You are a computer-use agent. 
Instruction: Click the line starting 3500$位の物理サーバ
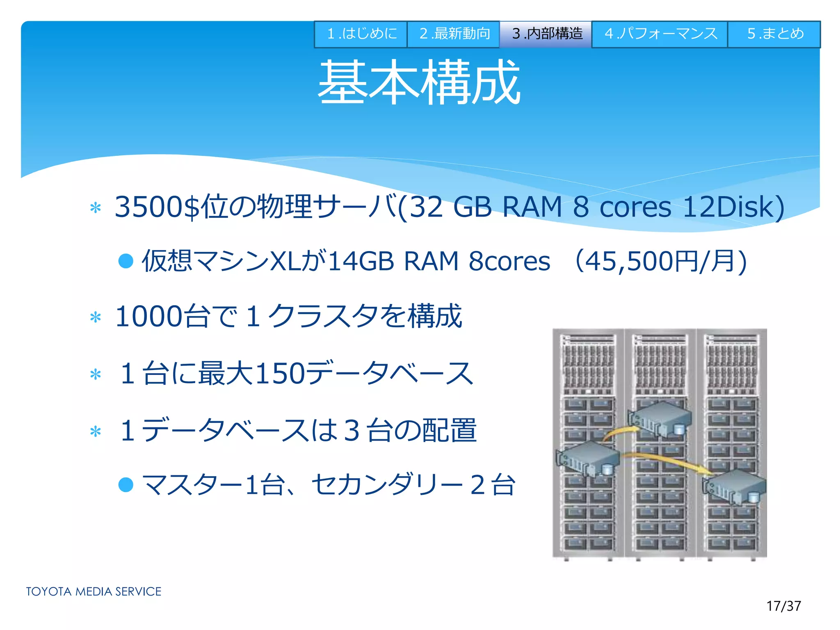(450, 207)
